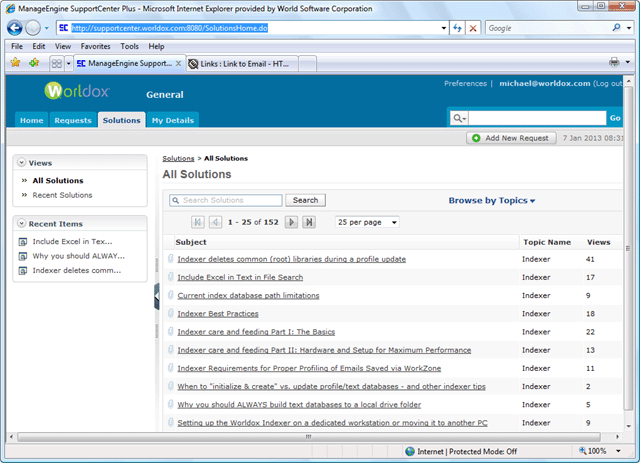
Task: Select All Solutions in Views
Action: (58, 180)
